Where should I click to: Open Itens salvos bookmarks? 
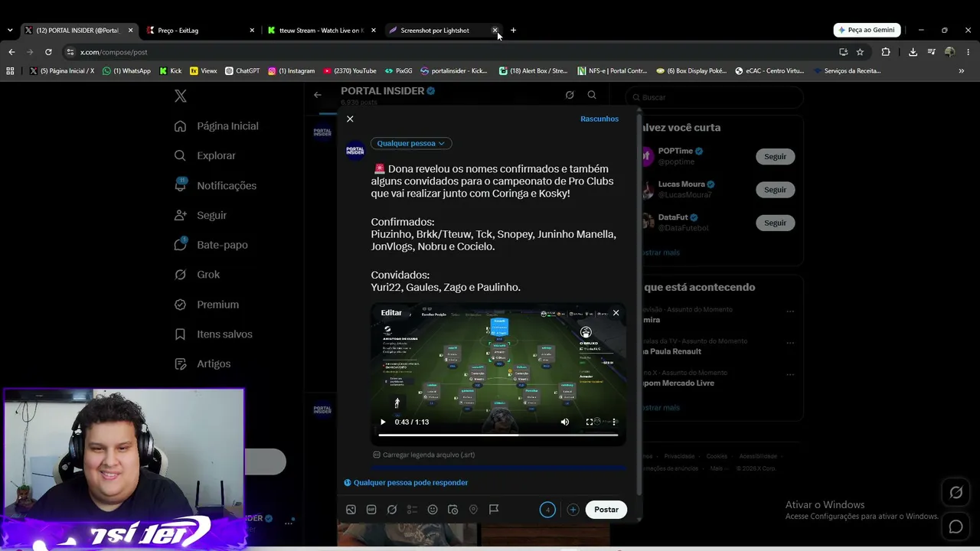[x=214, y=334]
